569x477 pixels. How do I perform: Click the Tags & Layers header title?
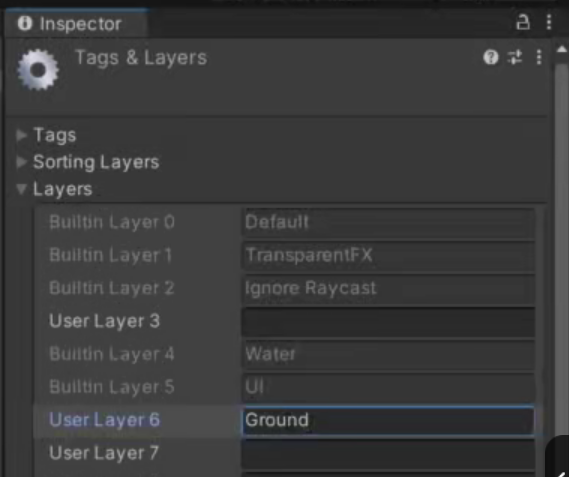141,58
